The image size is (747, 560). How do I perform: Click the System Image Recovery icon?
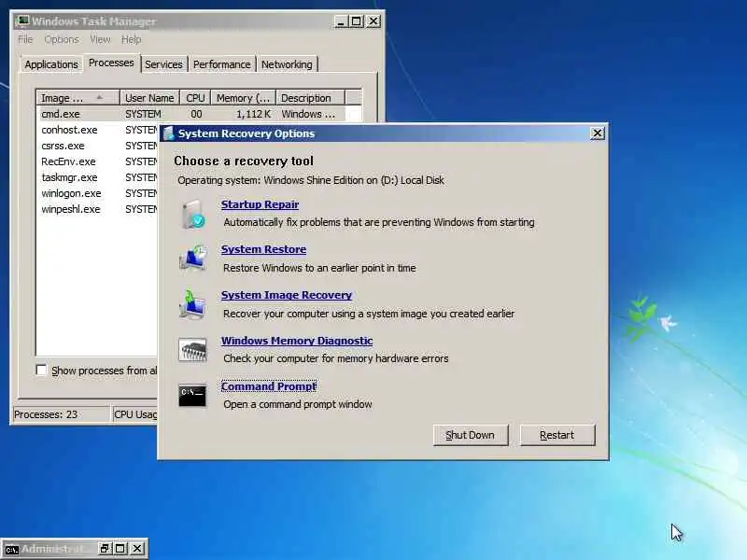(x=192, y=304)
